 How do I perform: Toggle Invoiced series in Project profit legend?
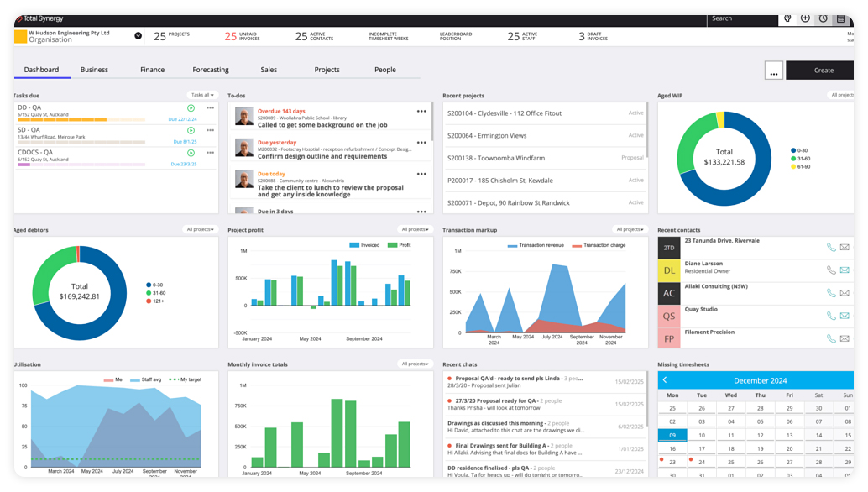[364, 245]
